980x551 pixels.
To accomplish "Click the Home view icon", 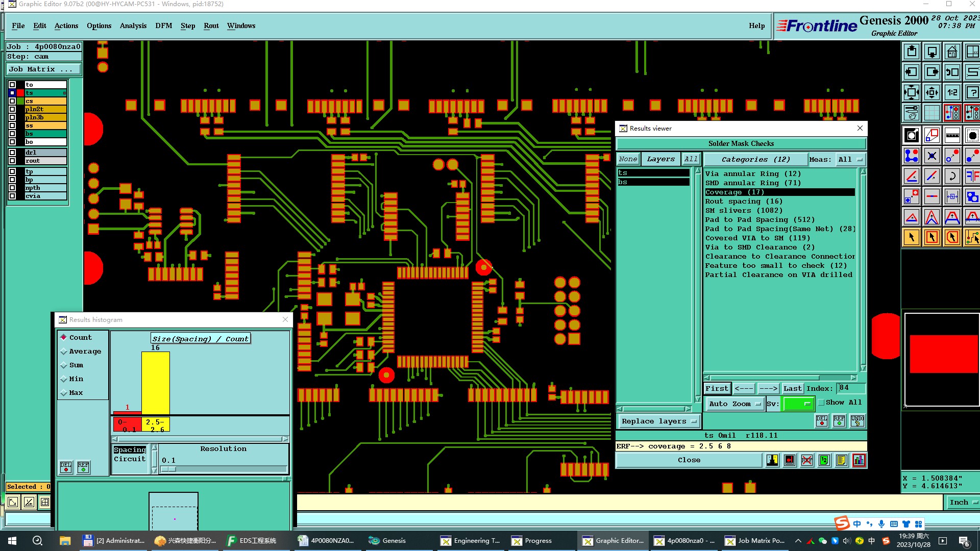I will coord(952,52).
